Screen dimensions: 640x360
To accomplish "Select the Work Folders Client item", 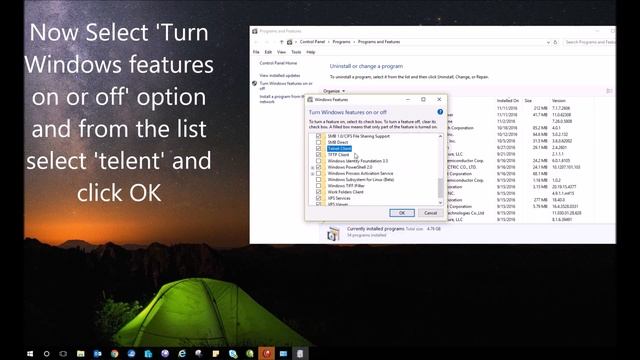I will (x=345, y=192).
